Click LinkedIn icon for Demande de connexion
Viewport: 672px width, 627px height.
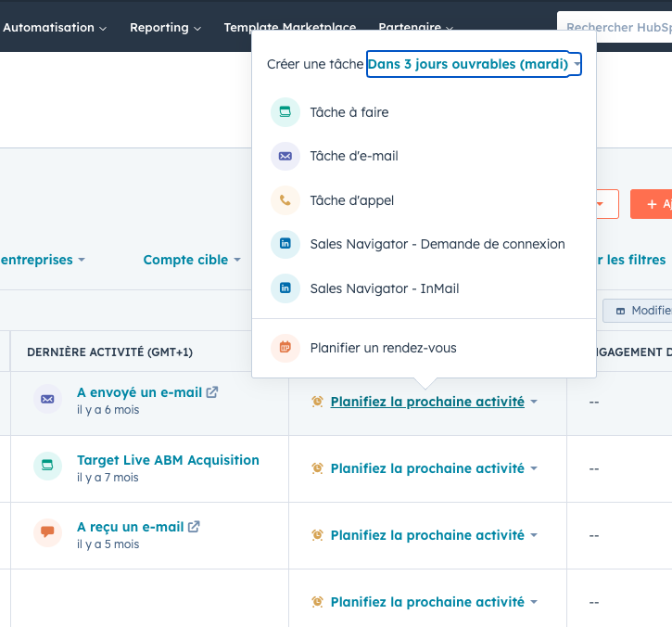click(x=285, y=244)
